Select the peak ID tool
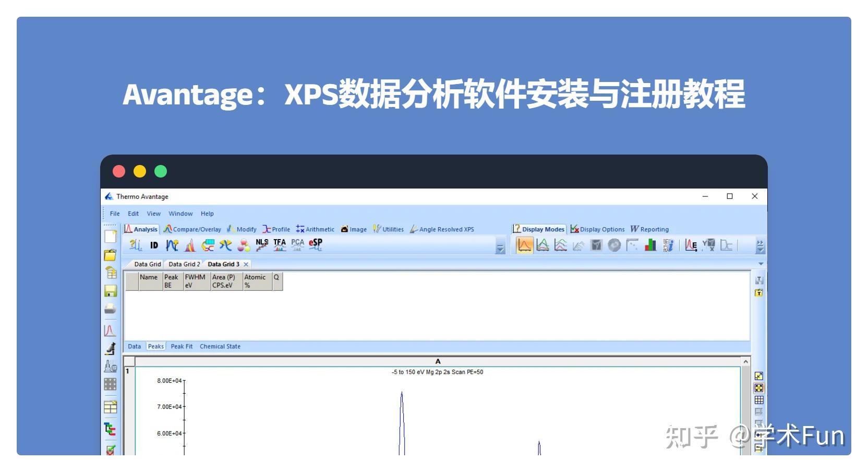This screenshot has width=868, height=472. click(x=154, y=245)
